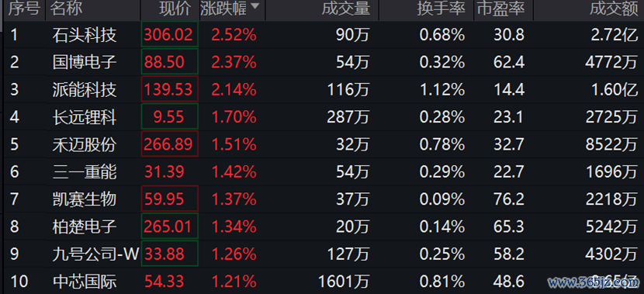Open 三一重能 stock details
Screen dimensions: 644x294
coord(85,172)
